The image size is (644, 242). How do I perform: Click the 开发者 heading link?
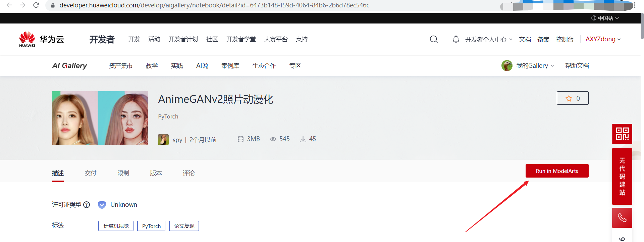tap(102, 40)
